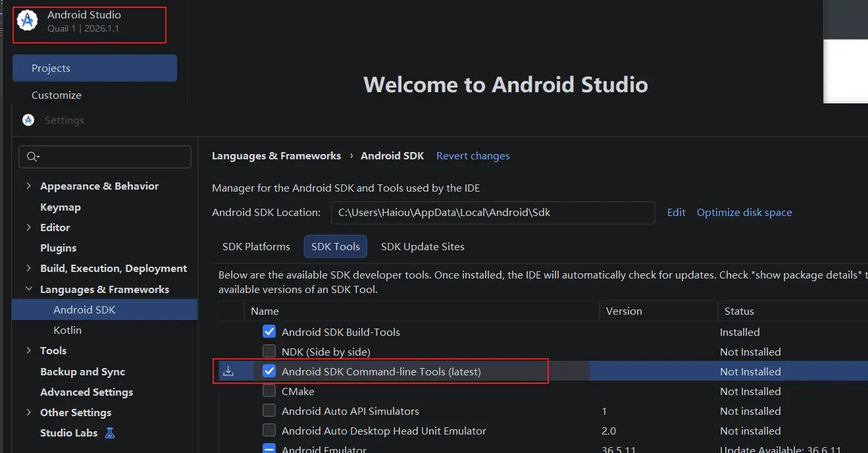Click the "Installed" status of Build-Tools
Screen dimensions: 868x453
[740, 332]
